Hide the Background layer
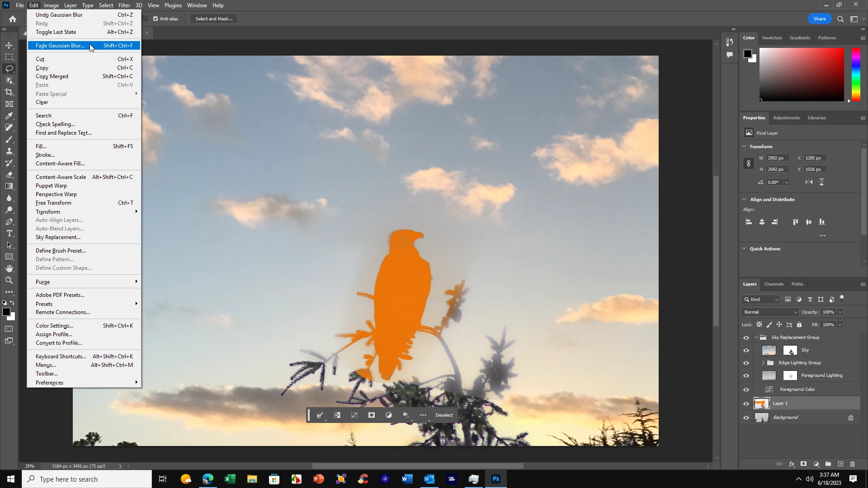Viewport: 868px width, 488px height. pyautogui.click(x=746, y=418)
